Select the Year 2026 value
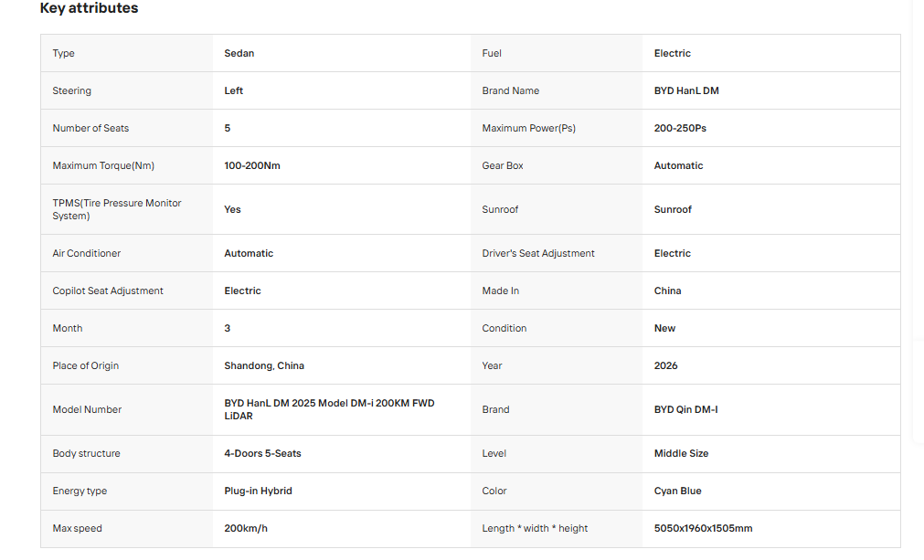Screen dimensions: 924x560 point(666,365)
